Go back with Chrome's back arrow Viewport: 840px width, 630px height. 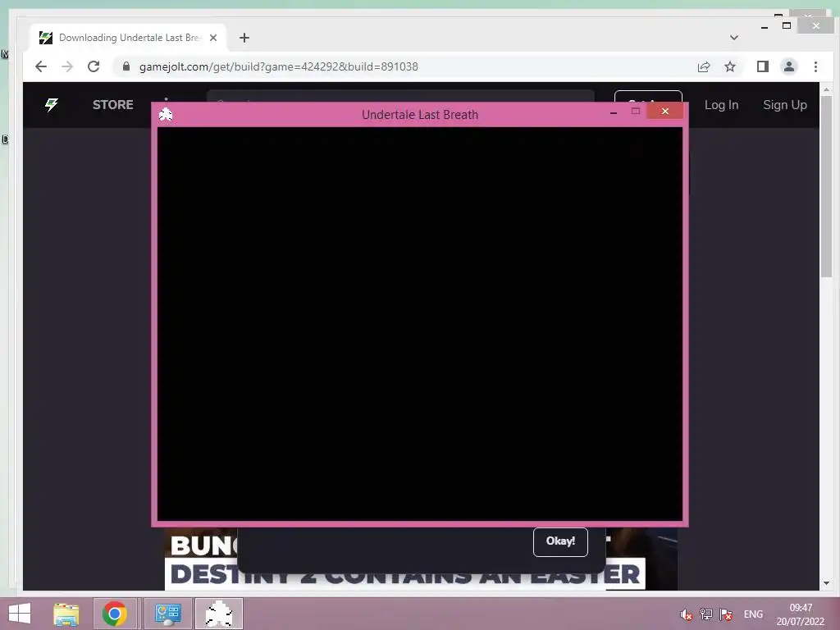point(41,66)
